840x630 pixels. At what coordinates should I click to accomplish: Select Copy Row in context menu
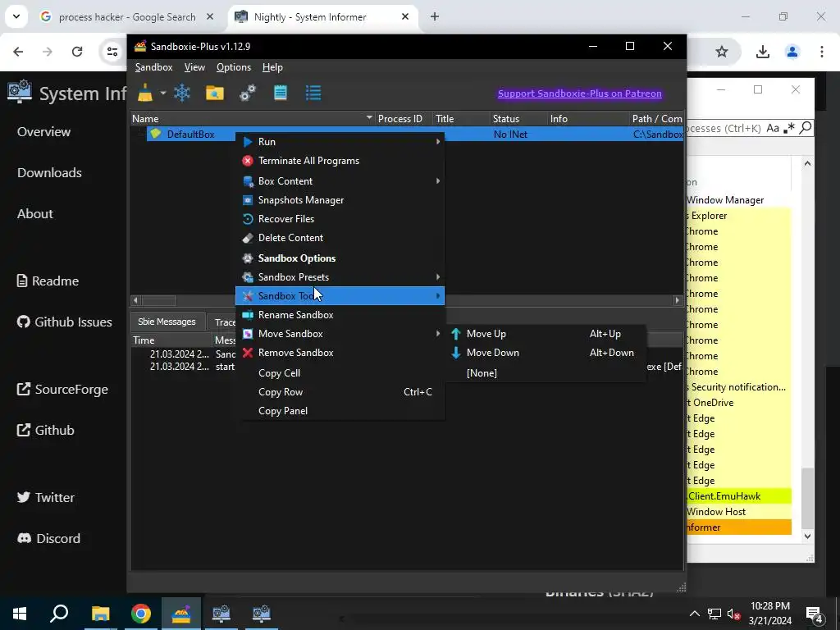point(340,391)
